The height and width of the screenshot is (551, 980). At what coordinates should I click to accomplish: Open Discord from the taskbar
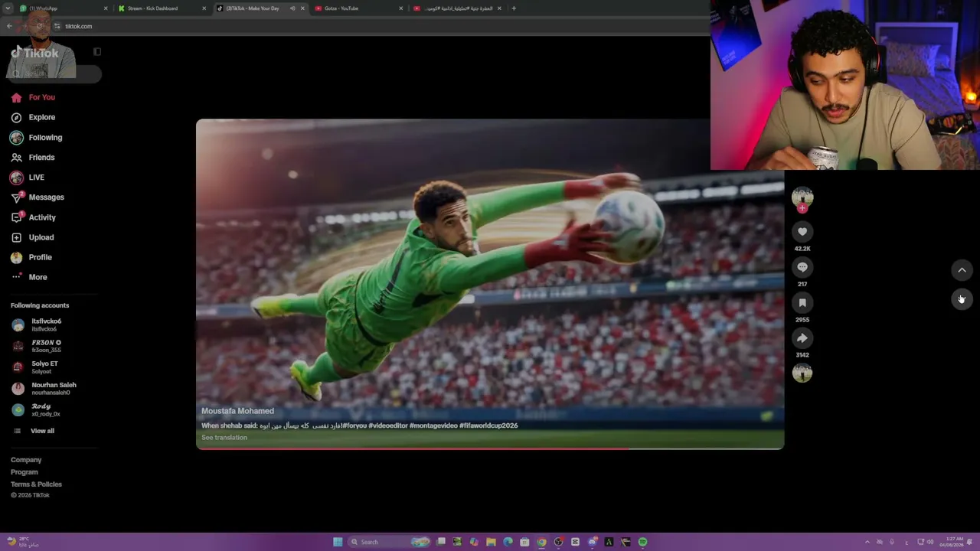pos(592,542)
